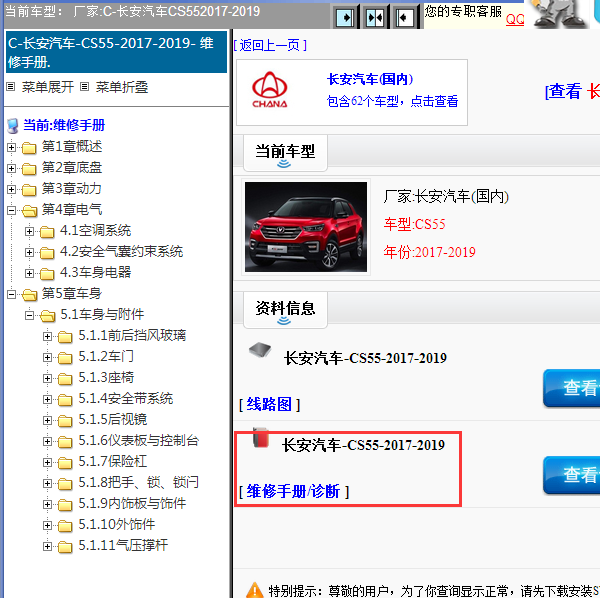This screenshot has width=600, height=598.
Task: Click the 当前:维修手册 root label
Action: click(64, 125)
